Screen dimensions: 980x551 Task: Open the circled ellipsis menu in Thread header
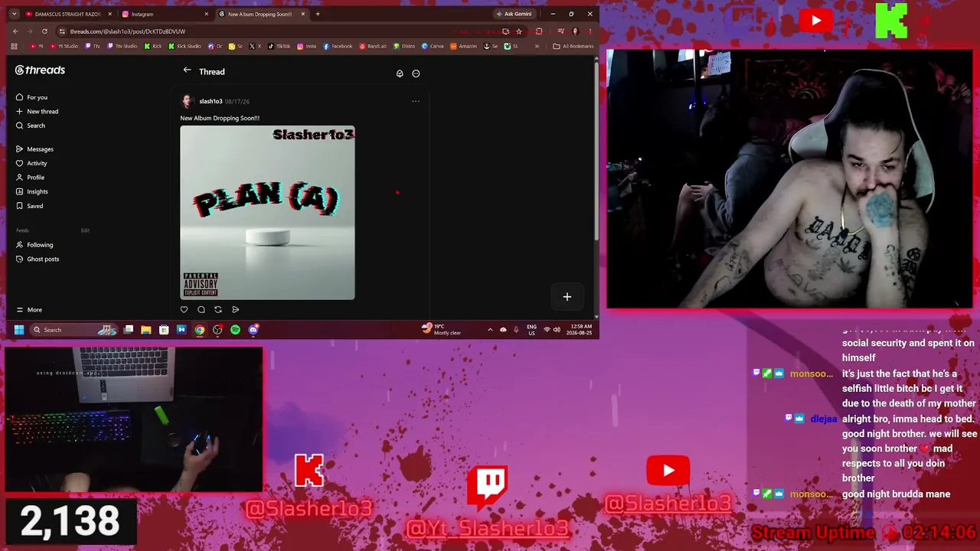pyautogui.click(x=416, y=73)
